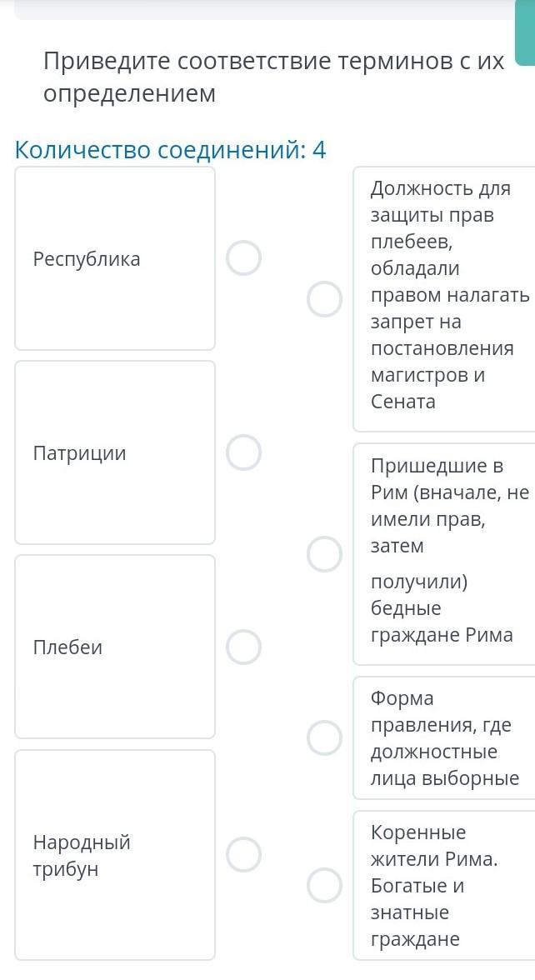Click the Плебеи term card
535x980 pixels.
click(x=115, y=647)
